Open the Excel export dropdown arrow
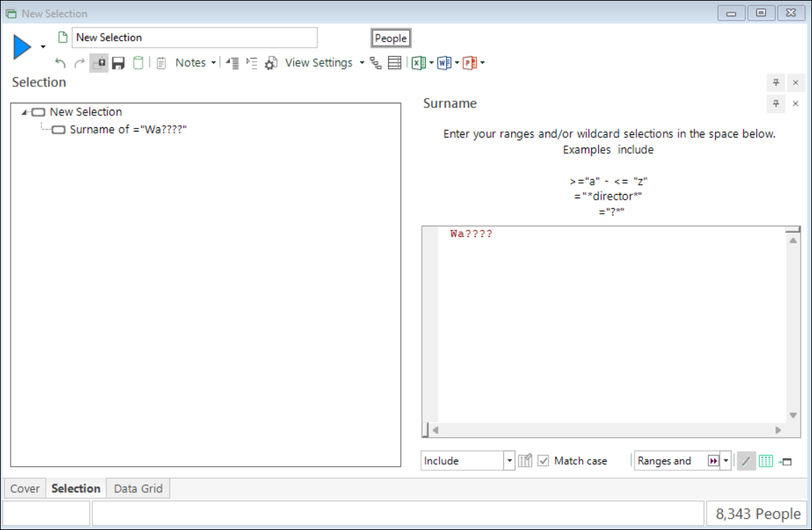 coord(432,63)
